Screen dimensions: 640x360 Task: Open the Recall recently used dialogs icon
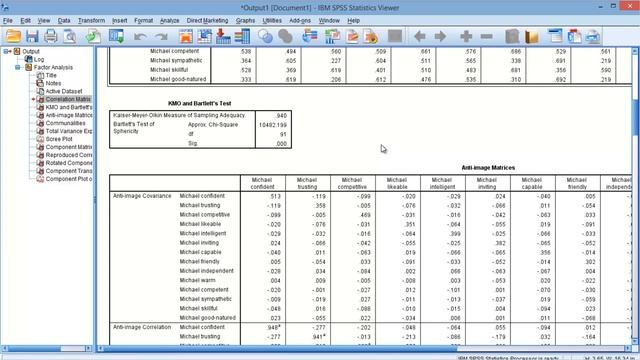coord(116,36)
